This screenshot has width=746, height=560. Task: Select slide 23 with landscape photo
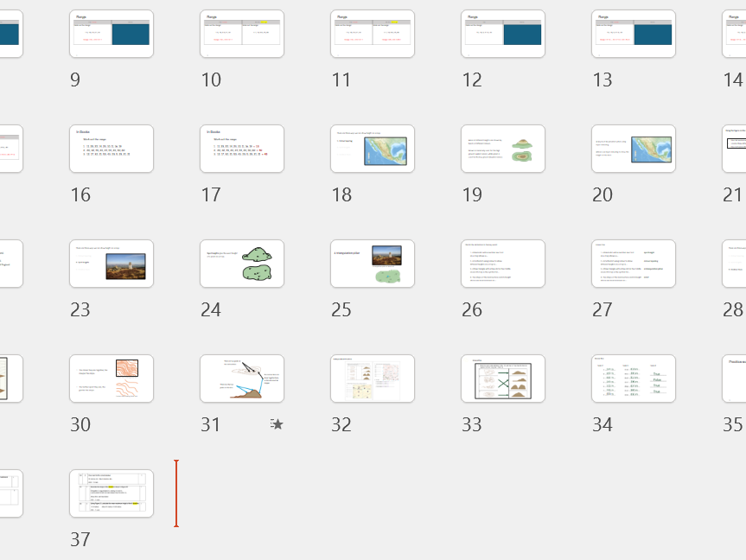[112, 264]
